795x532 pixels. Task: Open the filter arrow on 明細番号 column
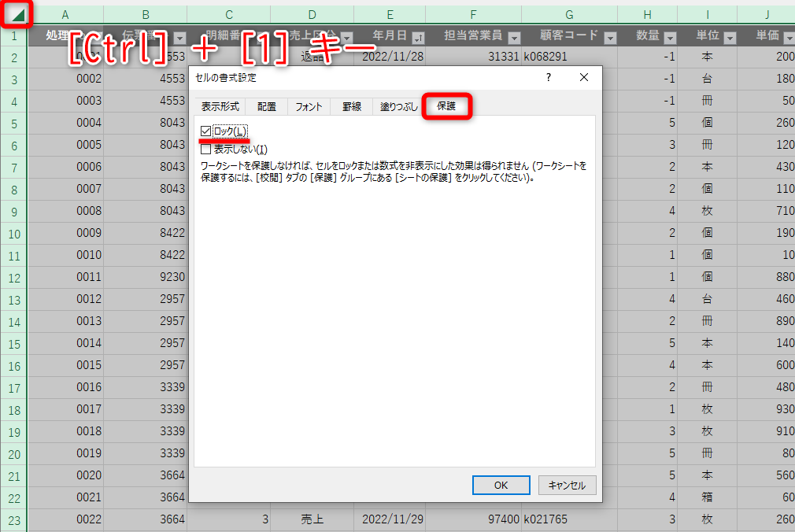pyautogui.click(x=264, y=37)
